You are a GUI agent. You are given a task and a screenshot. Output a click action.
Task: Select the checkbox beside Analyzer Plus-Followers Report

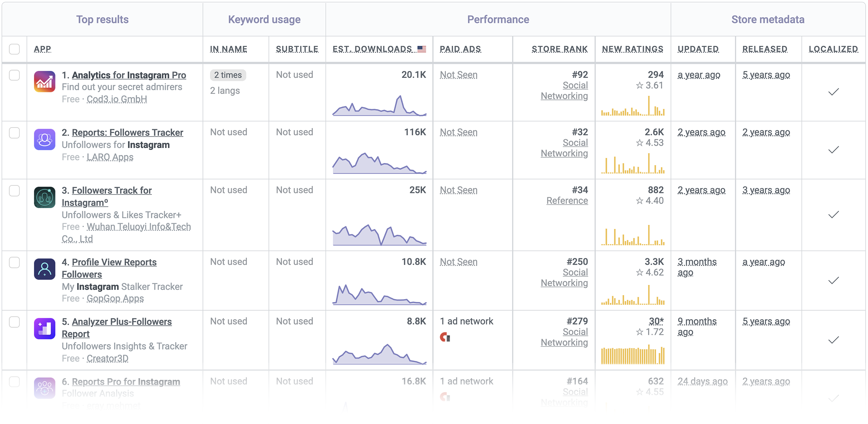pos(14,321)
